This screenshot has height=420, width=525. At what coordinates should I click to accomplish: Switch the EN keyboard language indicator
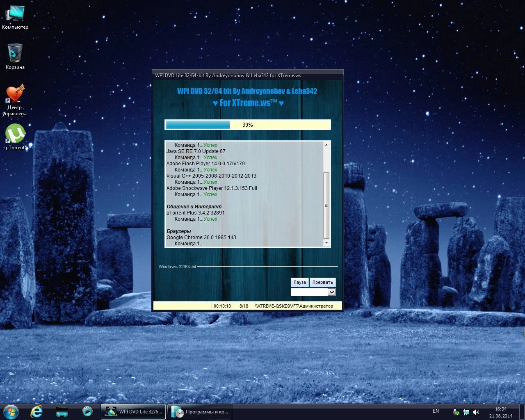click(436, 411)
